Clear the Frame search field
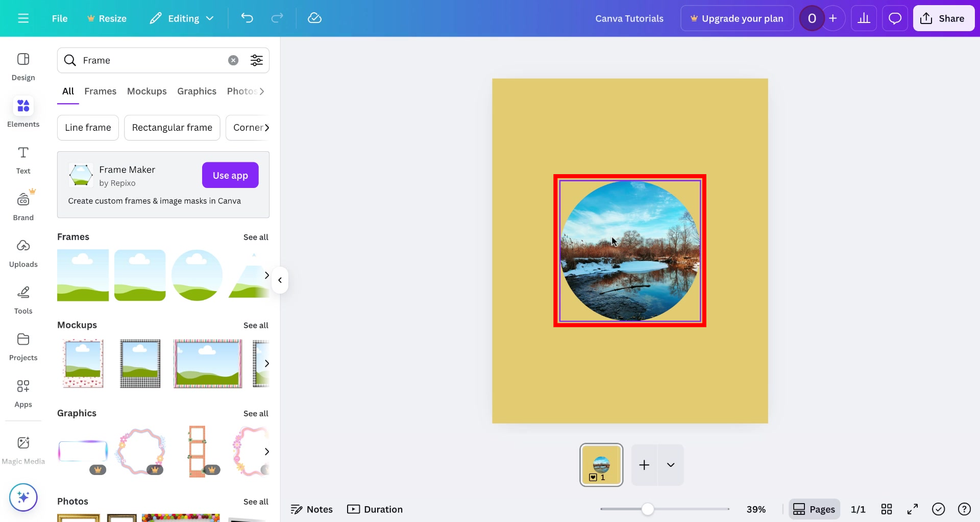Viewport: 980px width, 522px height. [x=233, y=60]
